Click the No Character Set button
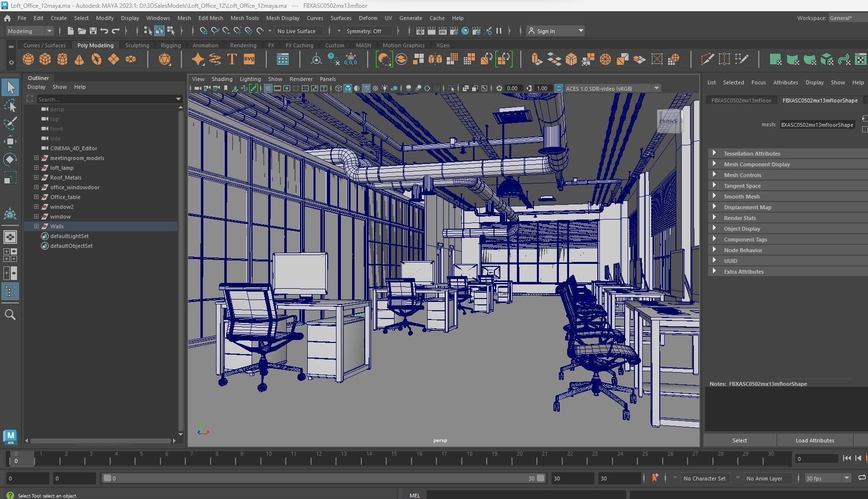The width and height of the screenshot is (868, 499). 704,479
